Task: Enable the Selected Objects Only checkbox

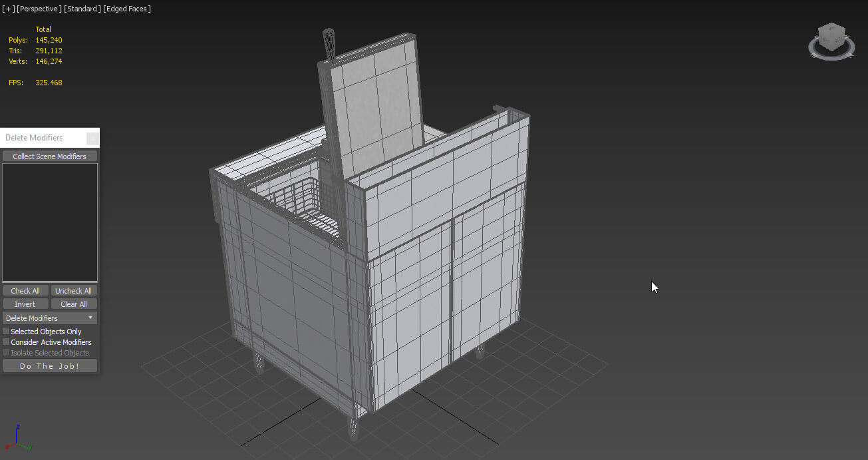Action: pyautogui.click(x=7, y=332)
